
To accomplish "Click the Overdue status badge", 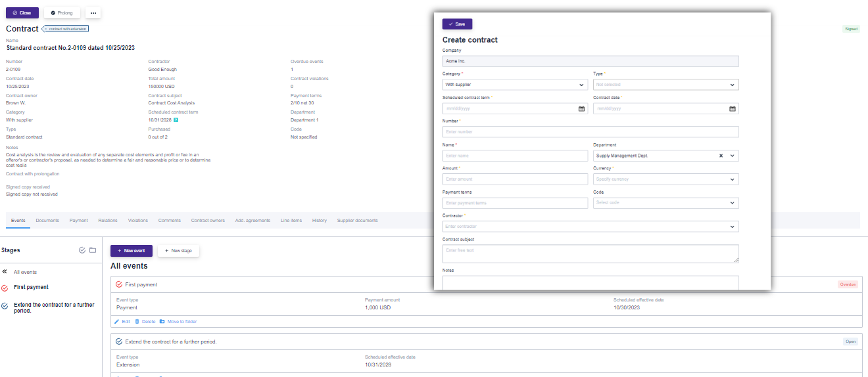I will (848, 284).
